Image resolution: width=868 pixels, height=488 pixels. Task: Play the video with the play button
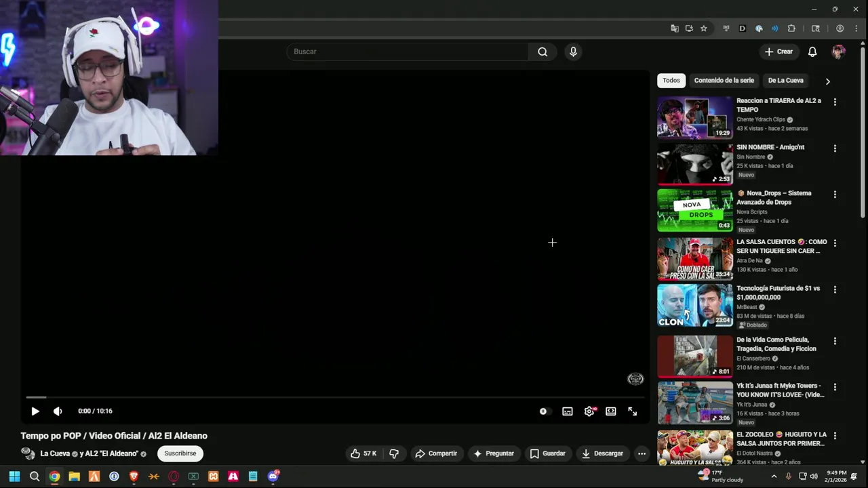coord(35,411)
